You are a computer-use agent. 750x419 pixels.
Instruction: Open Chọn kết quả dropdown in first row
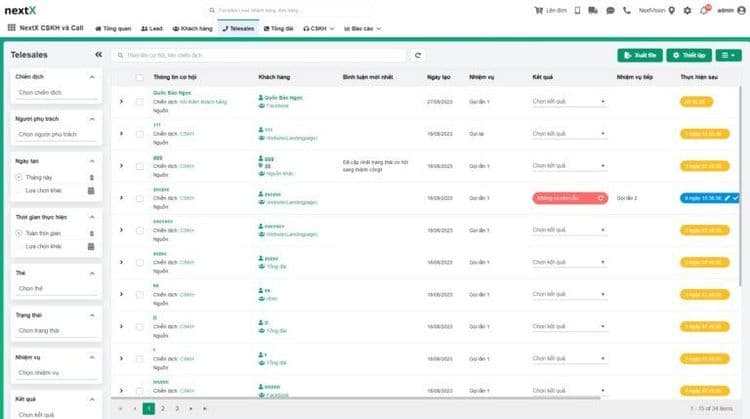(x=569, y=101)
